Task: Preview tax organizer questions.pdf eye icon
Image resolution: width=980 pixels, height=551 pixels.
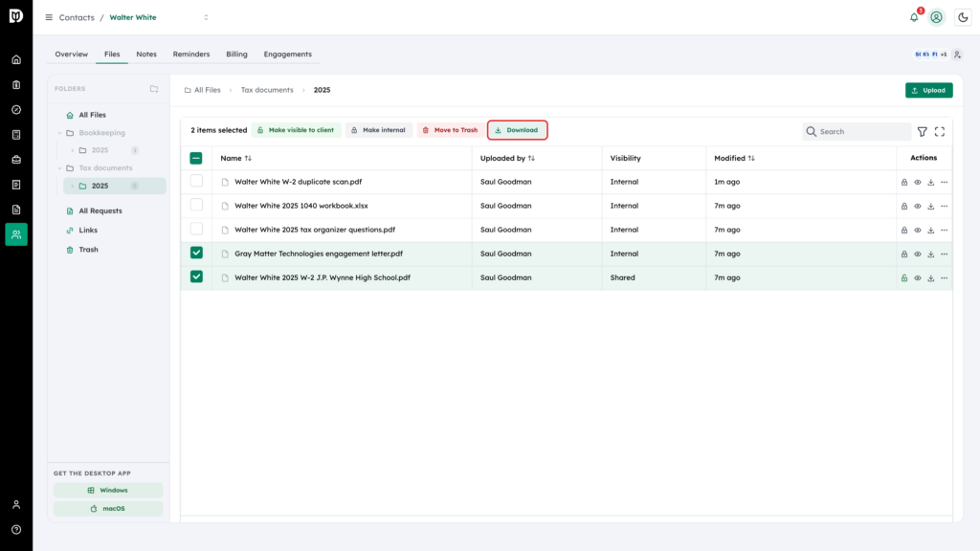Action: click(918, 231)
